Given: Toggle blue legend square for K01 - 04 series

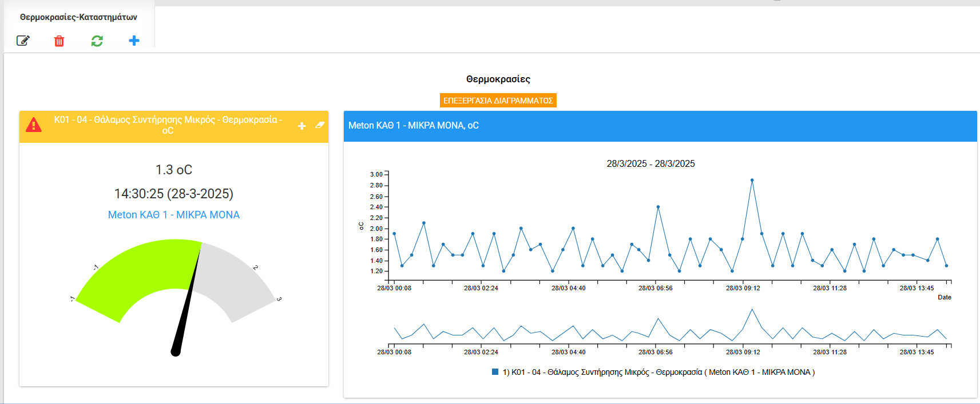Looking at the screenshot, I should [495, 372].
